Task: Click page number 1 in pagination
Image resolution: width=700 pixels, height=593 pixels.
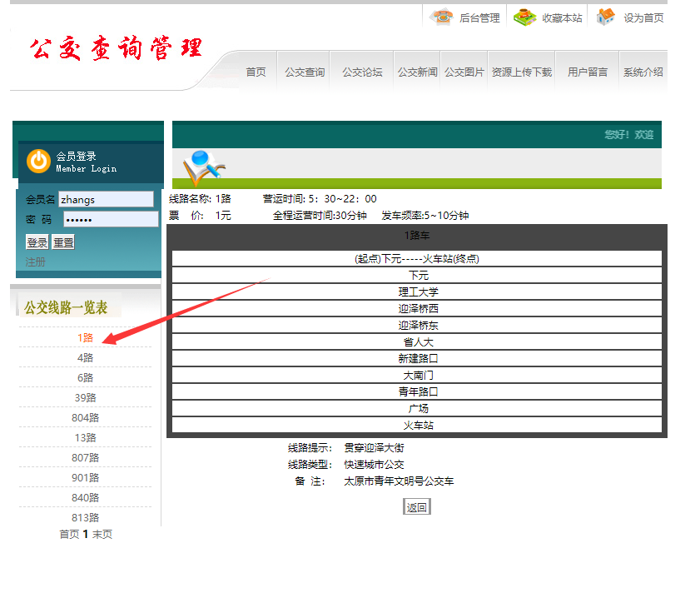Action: [86, 535]
